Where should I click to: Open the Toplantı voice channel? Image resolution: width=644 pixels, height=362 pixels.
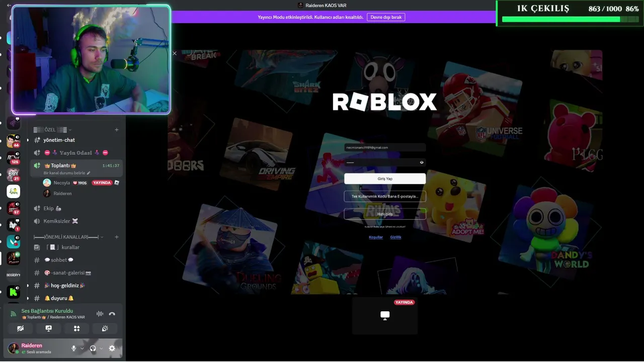click(76, 165)
